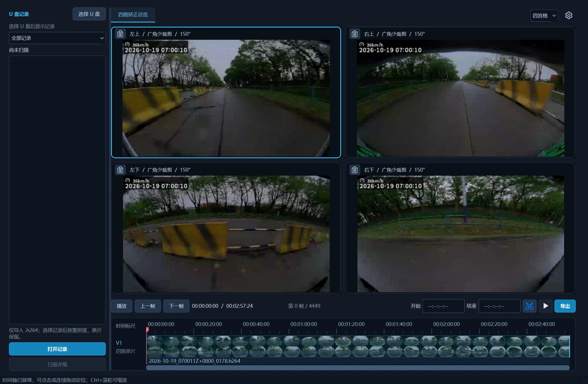Click the clipboard icon for 左上 view
Viewport: 588px width, 384px height.
[120, 34]
